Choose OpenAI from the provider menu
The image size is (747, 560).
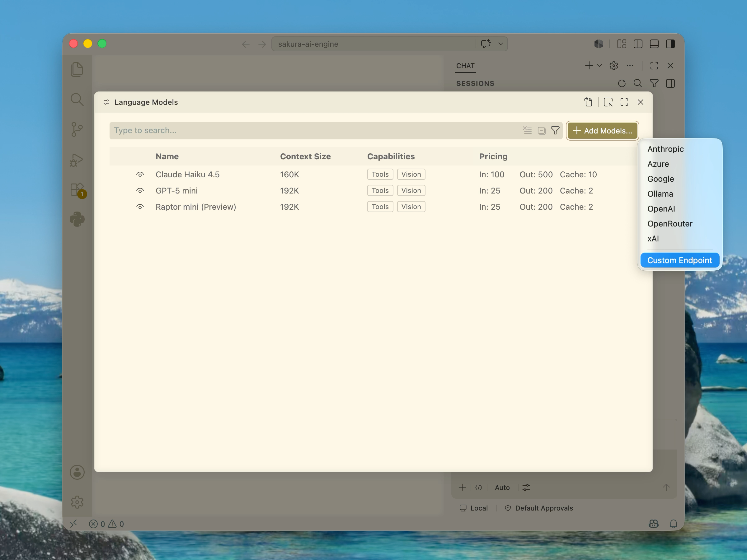[x=680, y=209]
